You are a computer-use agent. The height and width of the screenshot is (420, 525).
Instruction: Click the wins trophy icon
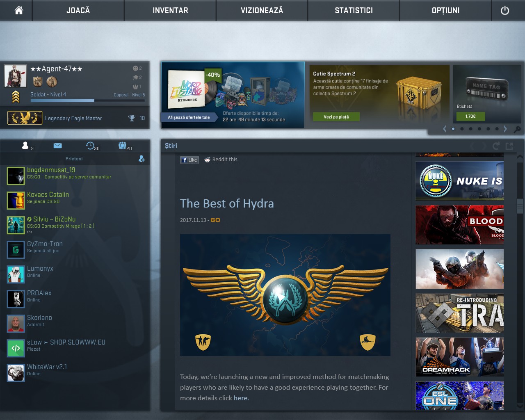point(132,118)
